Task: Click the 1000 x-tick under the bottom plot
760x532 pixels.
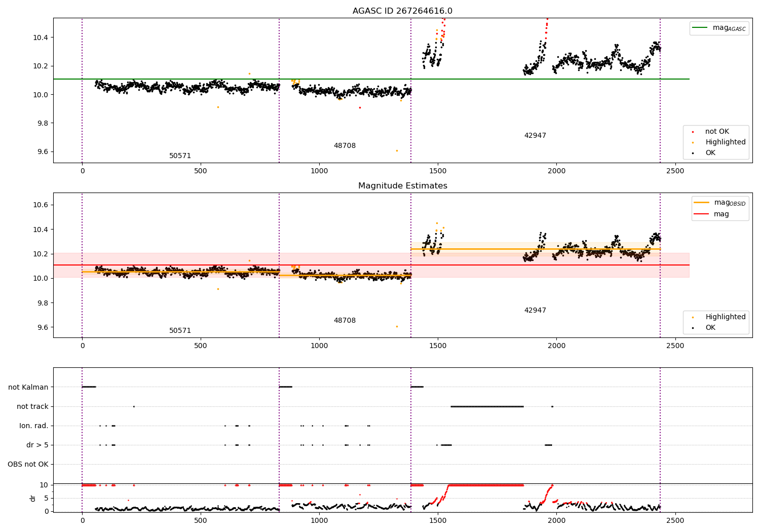Action: coord(319,520)
